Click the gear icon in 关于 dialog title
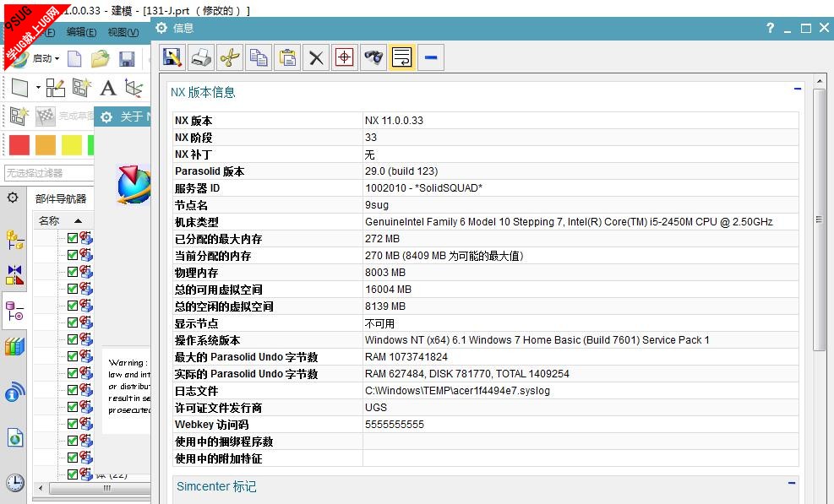The height and width of the screenshot is (504, 834). (x=106, y=117)
